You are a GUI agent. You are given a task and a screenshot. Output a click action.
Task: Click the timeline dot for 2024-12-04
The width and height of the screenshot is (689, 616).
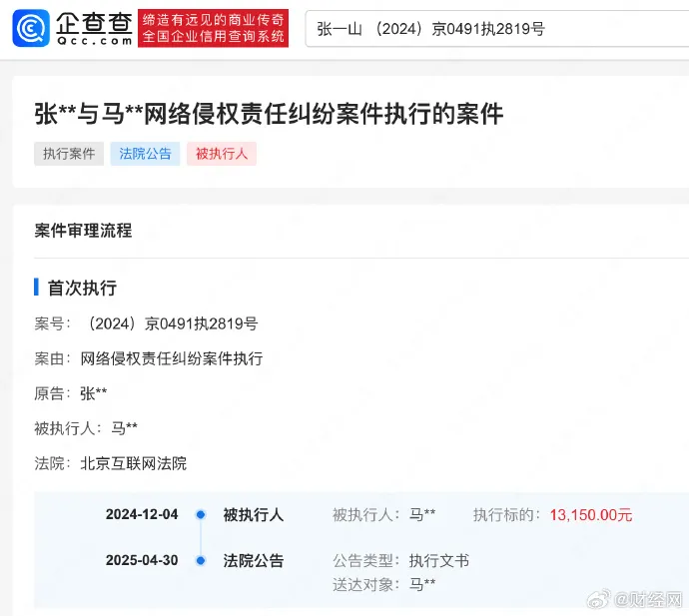(x=201, y=514)
